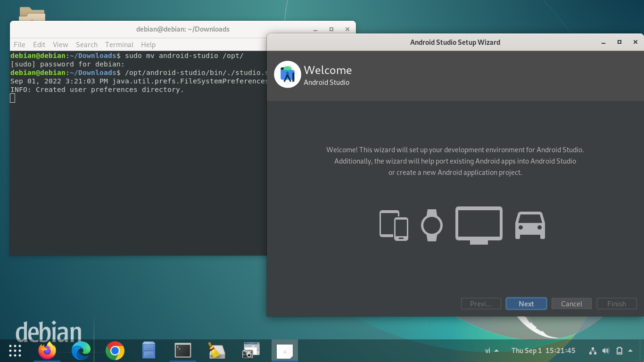Click the 'sudo mv android-studio /opt/' command line
Image resolution: width=644 pixels, height=362 pixels.
click(x=184, y=56)
